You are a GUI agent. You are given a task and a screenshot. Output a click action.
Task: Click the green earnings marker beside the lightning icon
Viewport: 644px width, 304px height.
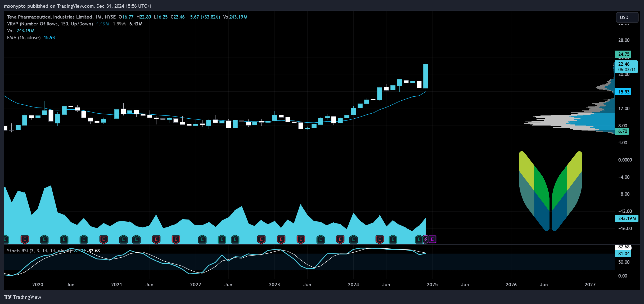419,239
